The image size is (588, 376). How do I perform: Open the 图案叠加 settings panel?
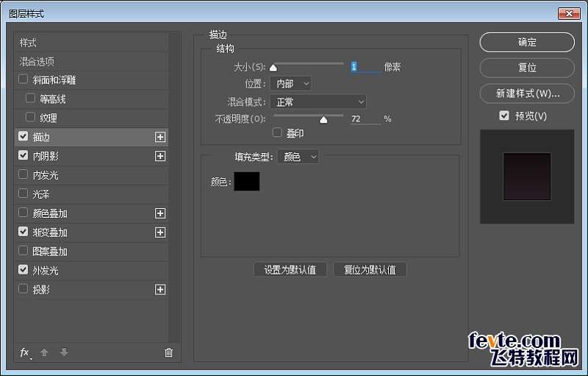coord(49,252)
